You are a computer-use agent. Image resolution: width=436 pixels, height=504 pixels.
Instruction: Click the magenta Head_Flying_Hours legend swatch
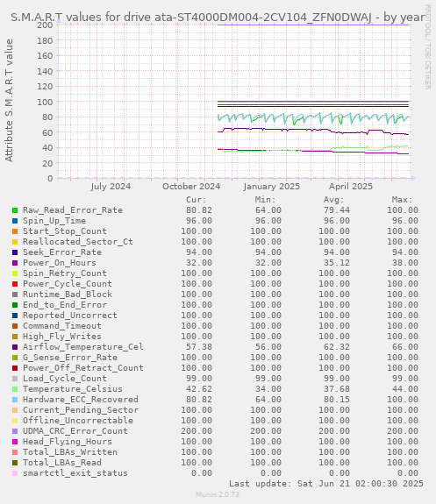point(15,442)
